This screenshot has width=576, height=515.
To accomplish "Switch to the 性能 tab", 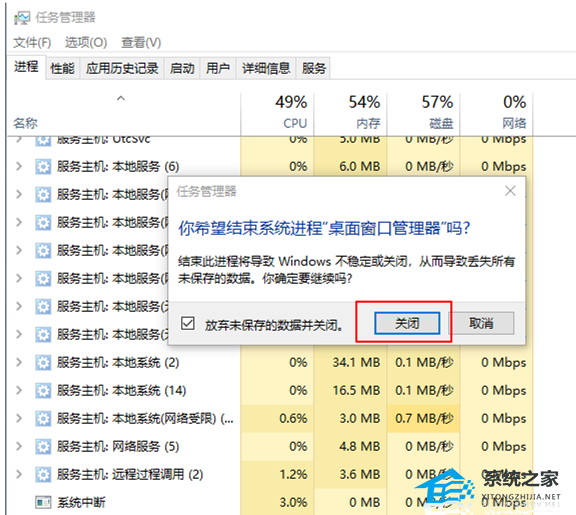I will (62, 68).
